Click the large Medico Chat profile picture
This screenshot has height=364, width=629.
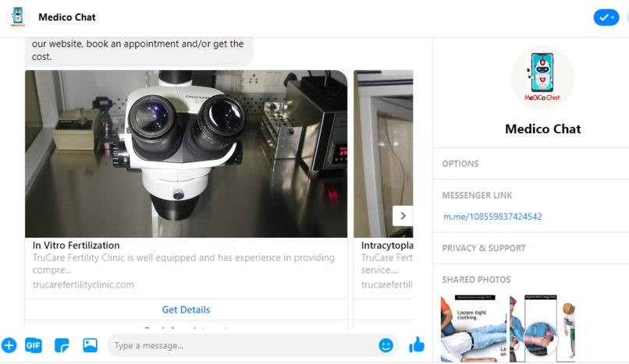click(542, 77)
